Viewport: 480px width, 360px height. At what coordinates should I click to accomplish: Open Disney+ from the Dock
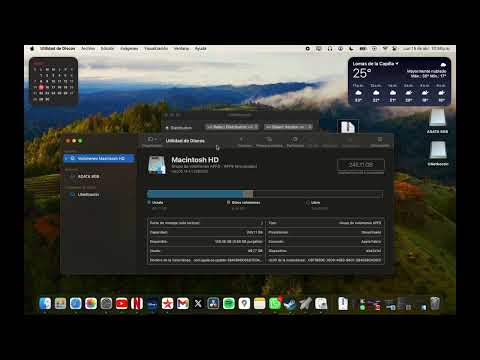click(152, 304)
